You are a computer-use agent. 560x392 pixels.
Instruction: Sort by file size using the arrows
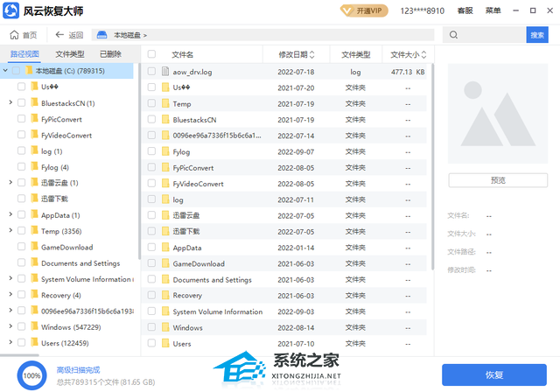(x=423, y=54)
